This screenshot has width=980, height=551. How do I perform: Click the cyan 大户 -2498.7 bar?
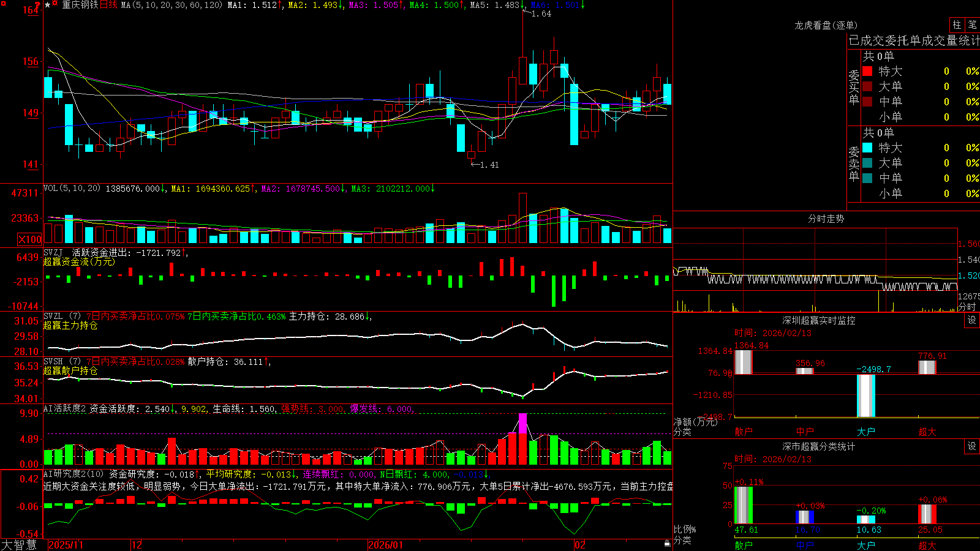tap(866, 395)
